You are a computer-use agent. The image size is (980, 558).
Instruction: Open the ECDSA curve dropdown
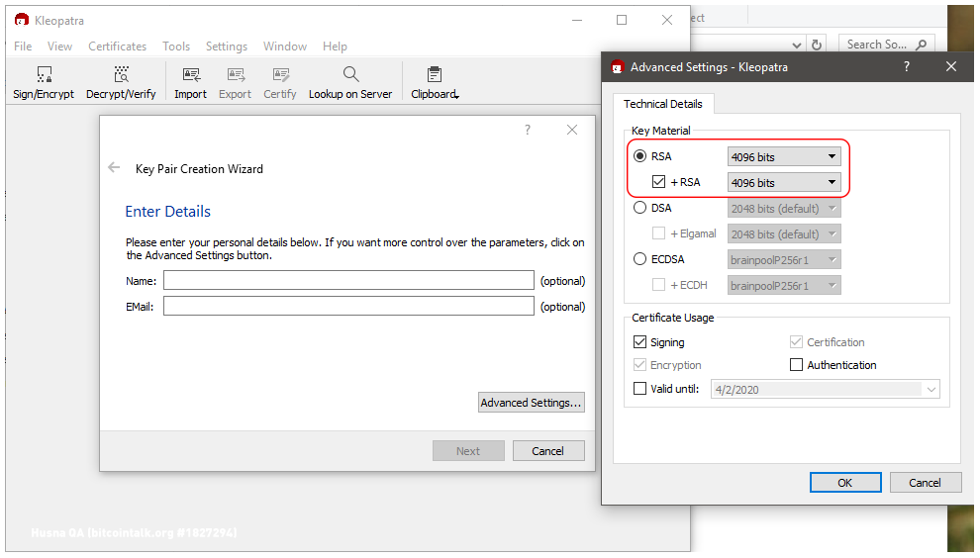click(784, 259)
